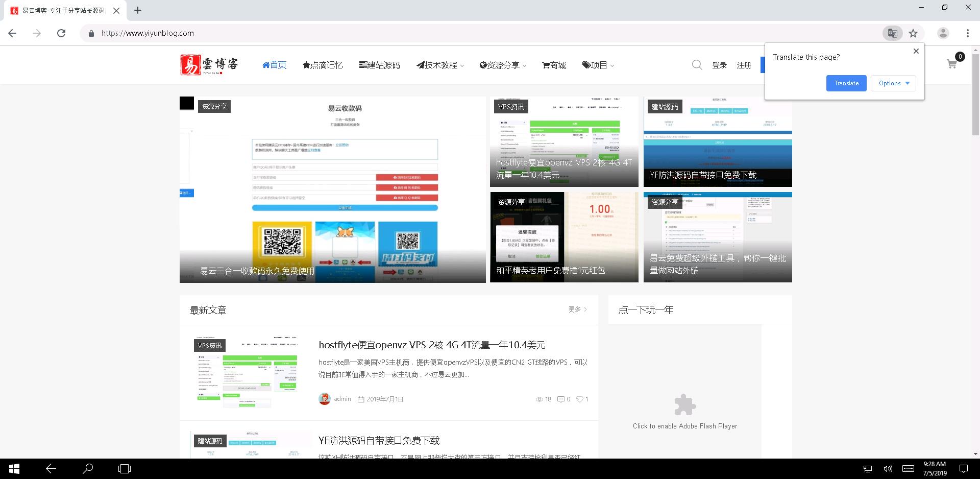Click the Google Translate icon in address bar
Viewport: 980px width, 479px height.
pos(892,33)
